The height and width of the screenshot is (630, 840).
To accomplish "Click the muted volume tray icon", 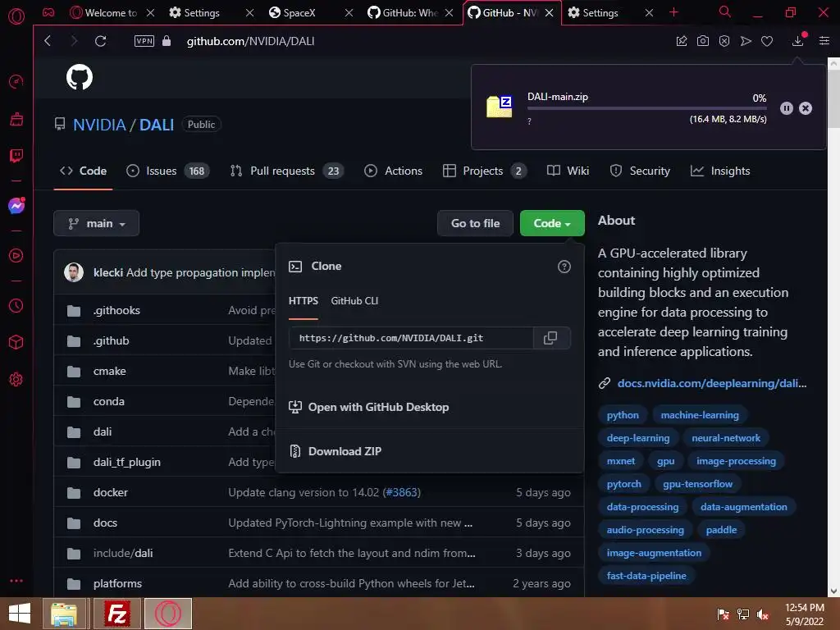I will [762, 614].
